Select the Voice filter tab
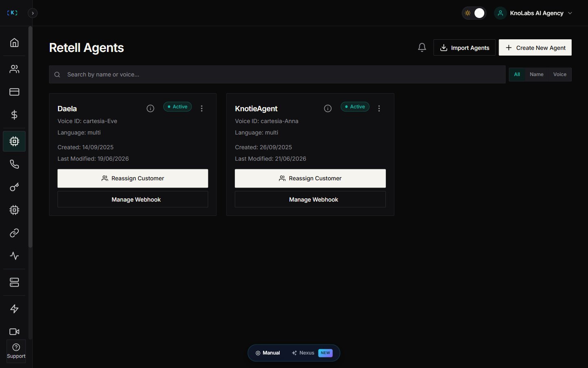The height and width of the screenshot is (368, 588). point(560,74)
